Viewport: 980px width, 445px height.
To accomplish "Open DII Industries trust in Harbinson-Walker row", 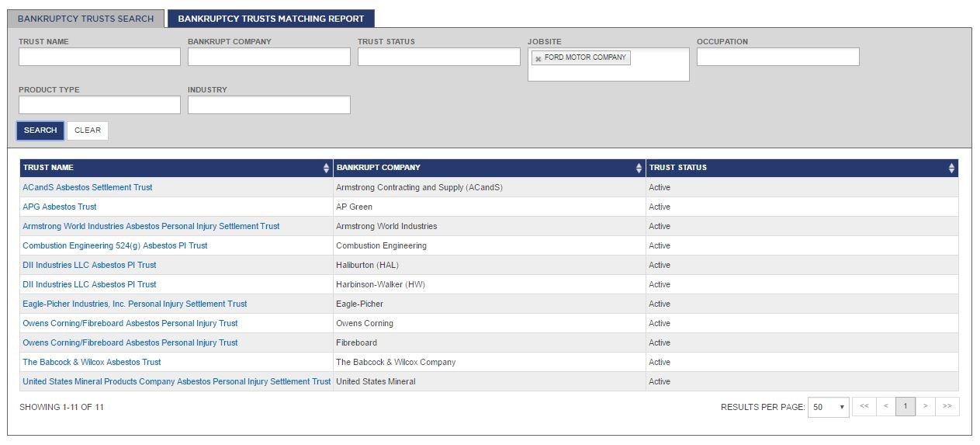I will tap(89, 284).
